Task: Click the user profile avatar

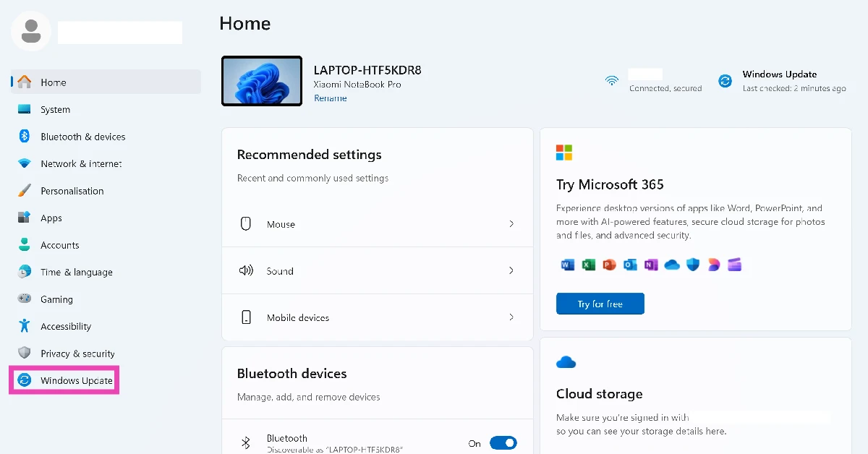Action: coord(31,31)
